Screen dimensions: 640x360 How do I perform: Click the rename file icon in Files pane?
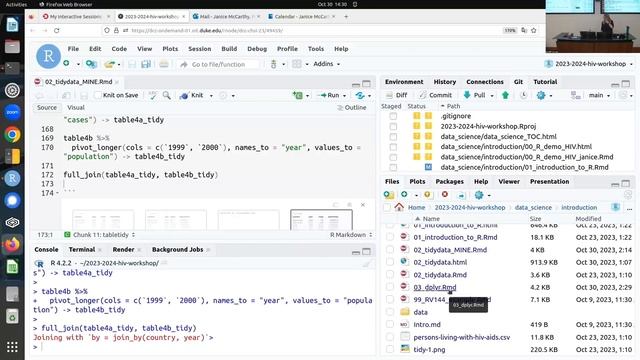461,195
